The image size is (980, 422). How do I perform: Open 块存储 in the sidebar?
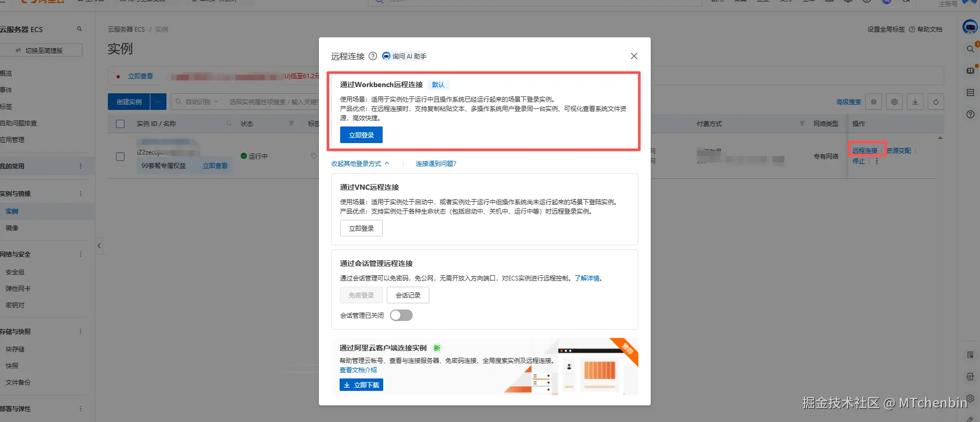pyautogui.click(x=15, y=349)
